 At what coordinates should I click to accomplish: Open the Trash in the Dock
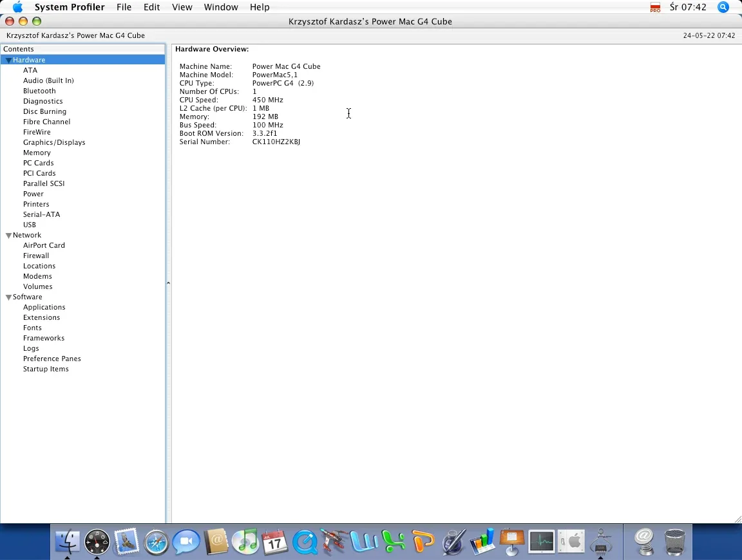[x=674, y=542]
